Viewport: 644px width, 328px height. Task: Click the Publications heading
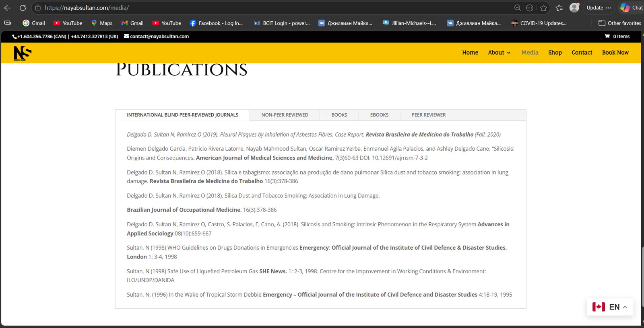(x=182, y=70)
